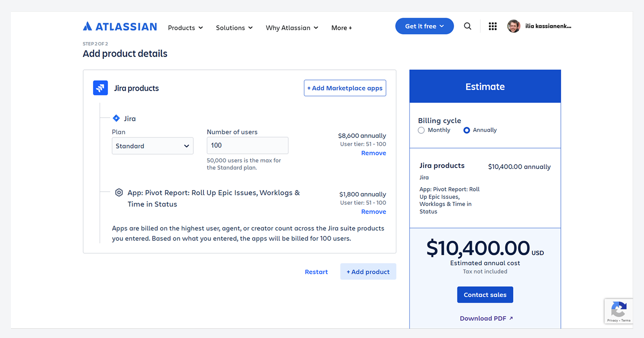The height and width of the screenshot is (338, 644).
Task: Click the reCAPTCHA Privacy link
Action: click(612, 320)
